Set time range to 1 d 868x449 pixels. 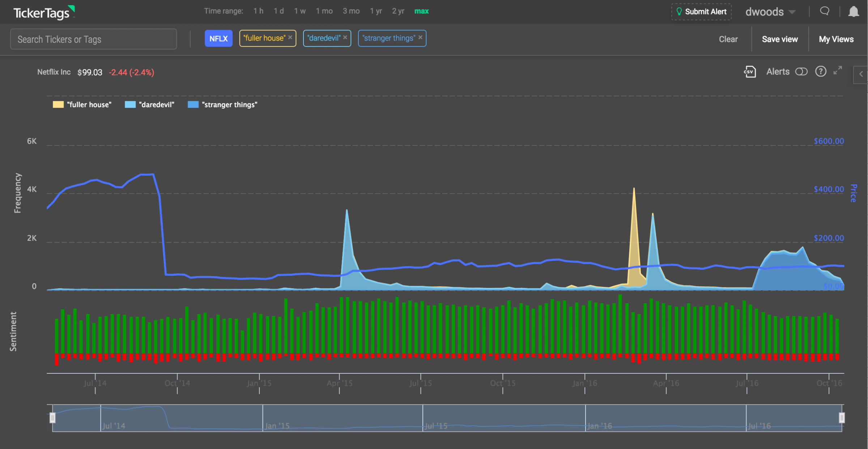(278, 11)
